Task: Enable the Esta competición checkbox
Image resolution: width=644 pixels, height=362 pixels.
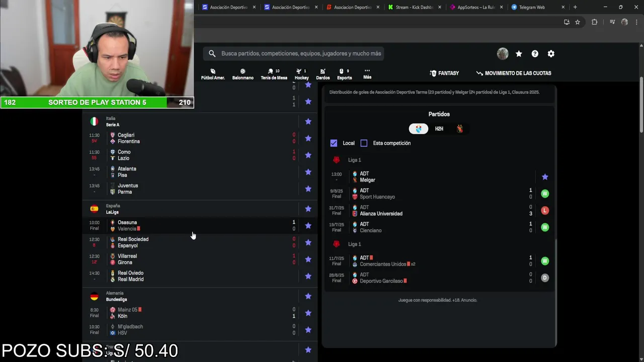Action: pyautogui.click(x=364, y=143)
